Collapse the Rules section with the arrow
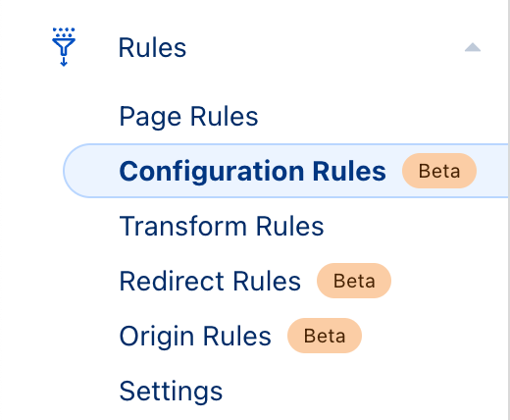Viewport: 510px width, 420px height. click(x=473, y=48)
